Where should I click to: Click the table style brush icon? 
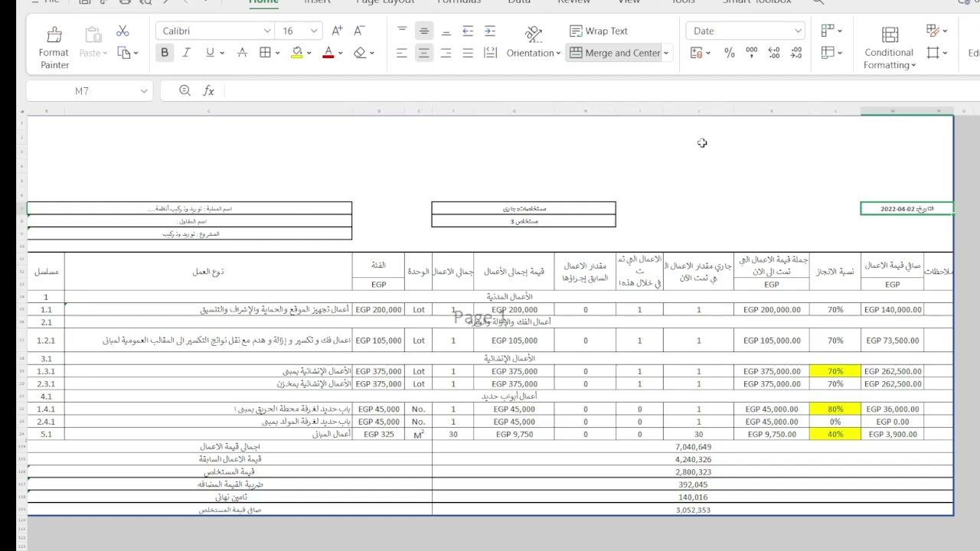tap(933, 31)
